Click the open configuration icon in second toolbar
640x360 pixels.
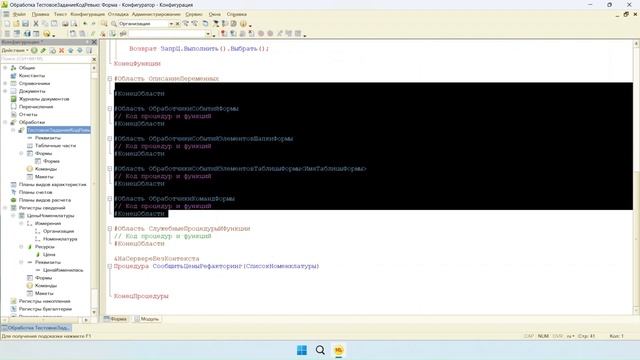pyautogui.click(x=8, y=33)
